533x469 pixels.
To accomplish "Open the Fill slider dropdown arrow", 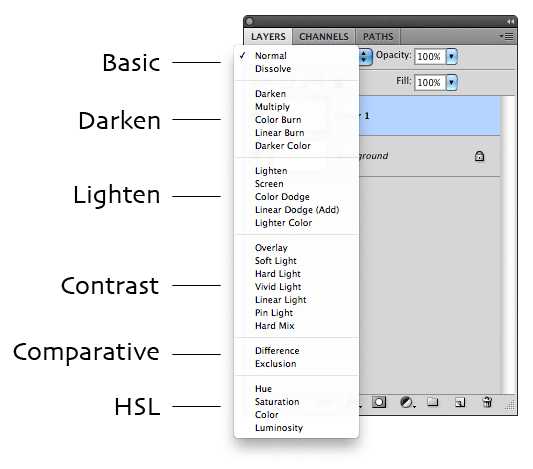I will pyautogui.click(x=451, y=82).
